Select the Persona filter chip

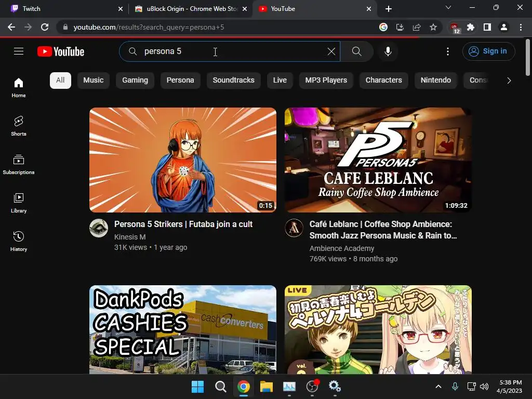pos(180,81)
